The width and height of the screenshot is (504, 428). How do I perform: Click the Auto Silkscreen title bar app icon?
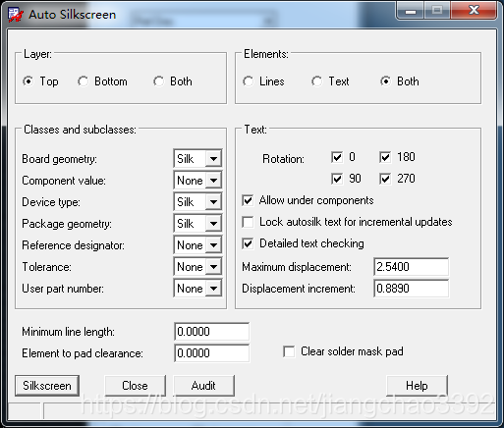[x=16, y=15]
